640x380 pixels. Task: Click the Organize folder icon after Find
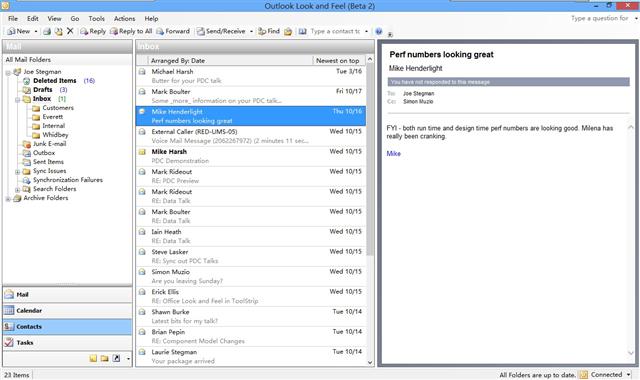(288, 31)
